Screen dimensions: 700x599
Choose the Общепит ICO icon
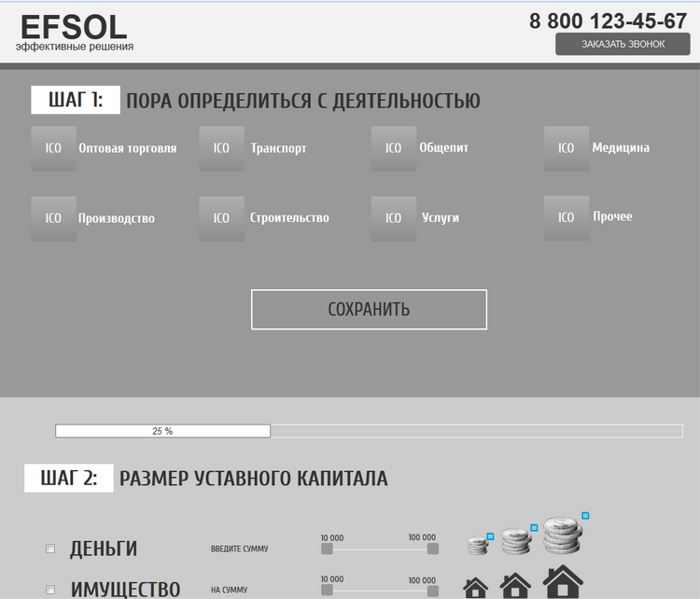394,148
